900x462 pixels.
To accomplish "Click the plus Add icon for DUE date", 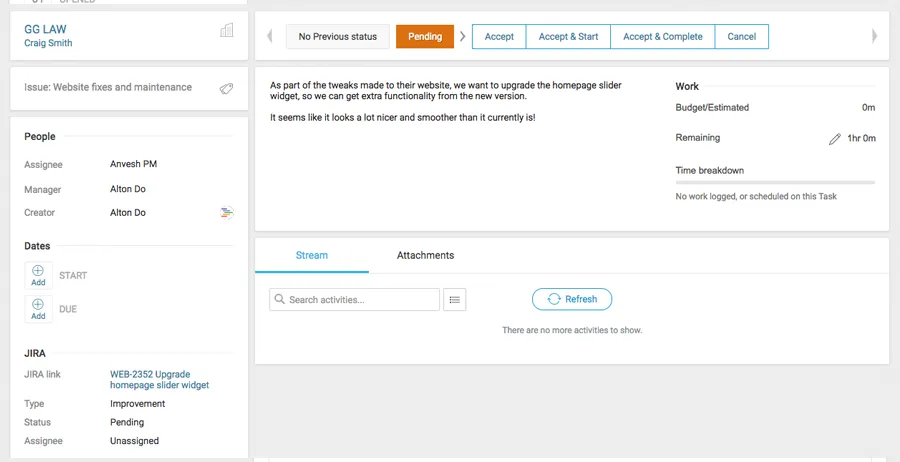I will (38, 309).
